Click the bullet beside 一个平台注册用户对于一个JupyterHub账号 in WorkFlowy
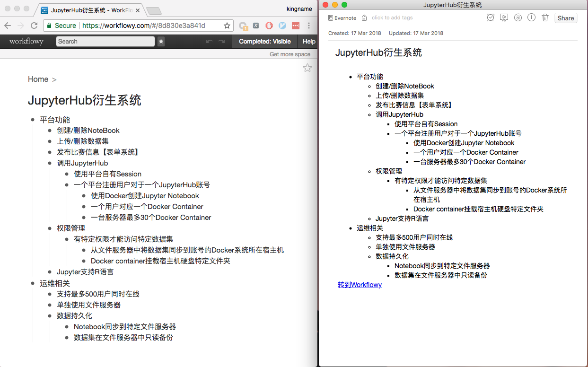Image resolution: width=588 pixels, height=367 pixels. click(67, 185)
